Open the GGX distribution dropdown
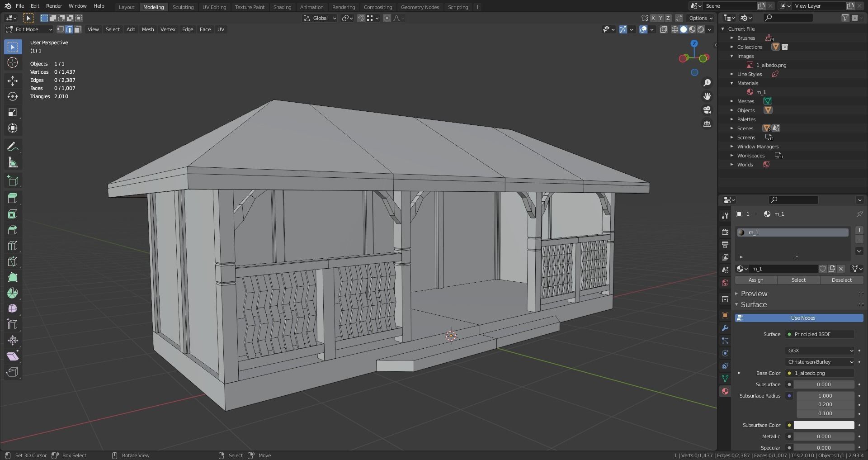This screenshot has height=460, width=868. click(x=820, y=351)
